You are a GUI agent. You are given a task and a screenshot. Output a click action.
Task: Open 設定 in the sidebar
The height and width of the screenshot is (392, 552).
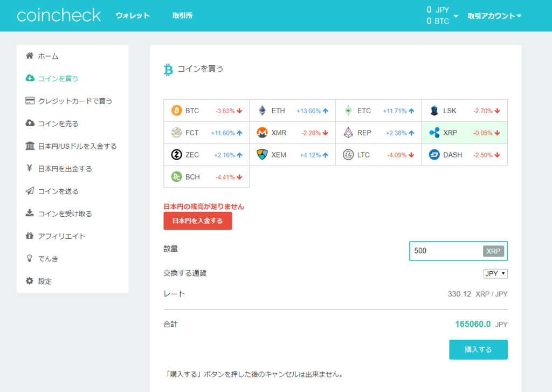pos(45,281)
